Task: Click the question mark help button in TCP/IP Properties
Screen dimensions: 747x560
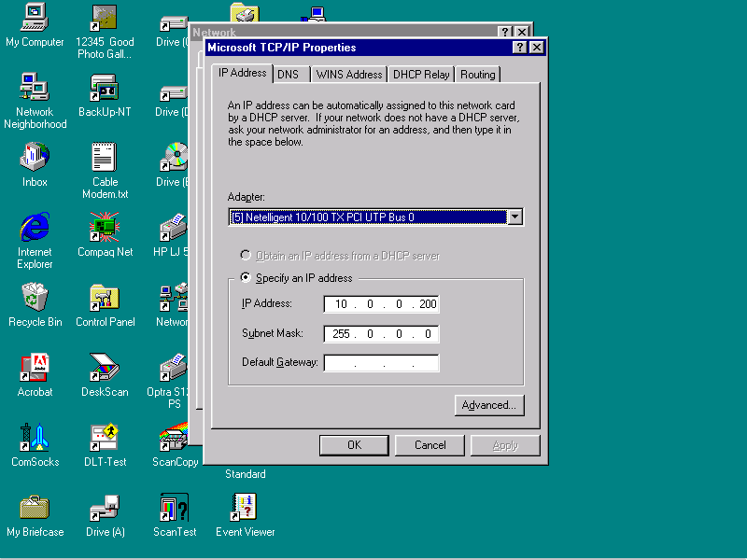Action: (520, 48)
